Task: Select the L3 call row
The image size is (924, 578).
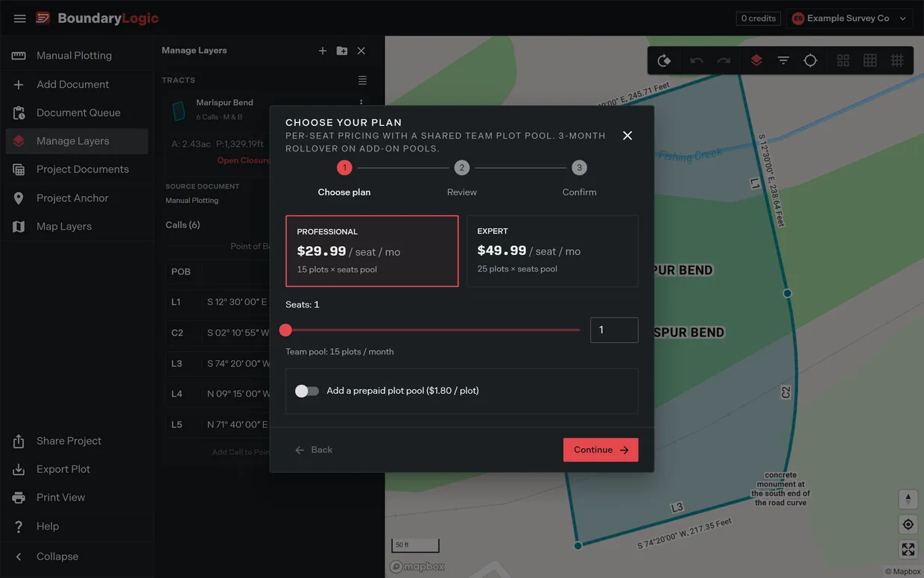Action: point(218,363)
